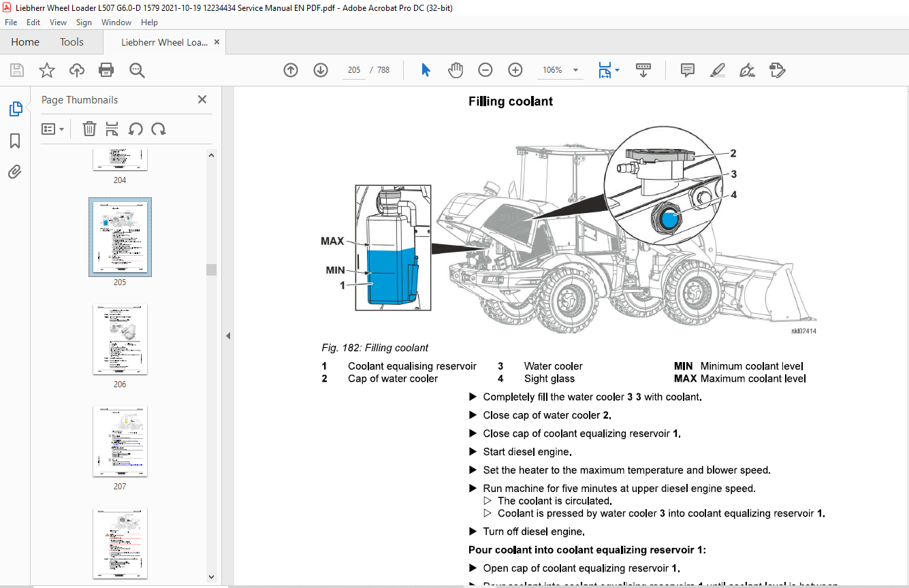Click the 'Filling coolant' heading

(x=511, y=101)
